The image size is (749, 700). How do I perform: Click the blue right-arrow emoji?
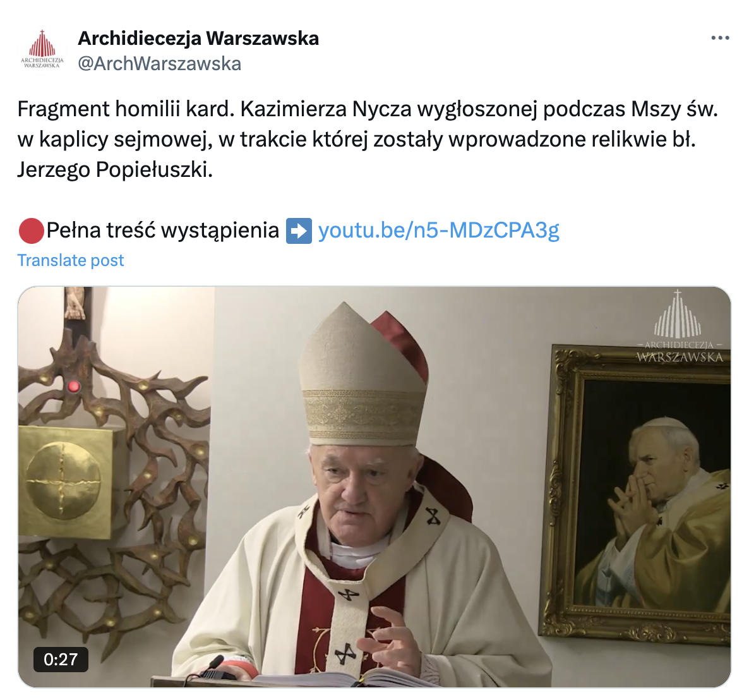[x=299, y=231]
